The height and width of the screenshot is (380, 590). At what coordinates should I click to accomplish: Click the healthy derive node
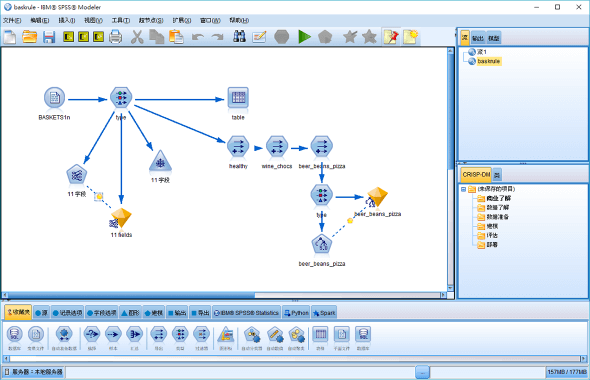(x=238, y=146)
